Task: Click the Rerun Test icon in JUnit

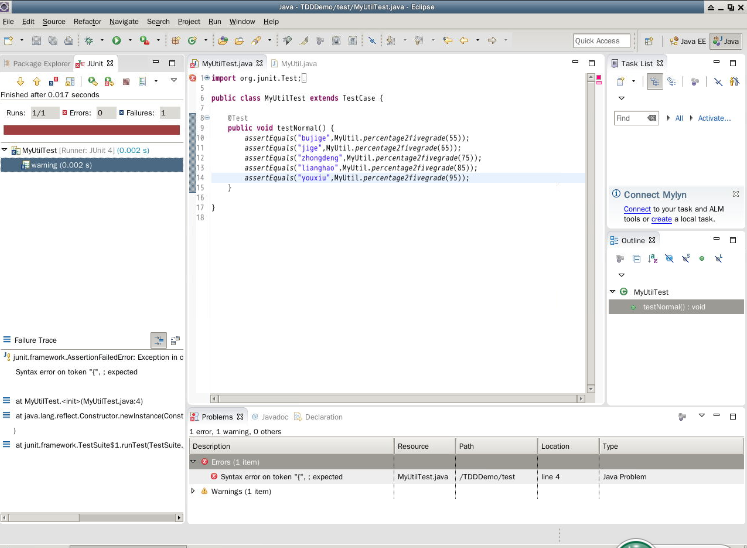Action: 93,81
